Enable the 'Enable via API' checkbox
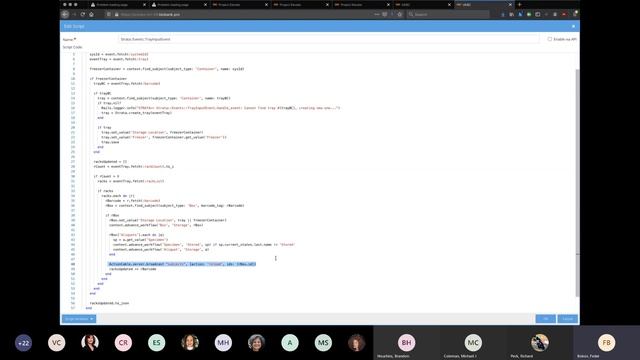This screenshot has width=640, height=360. (x=550, y=39)
